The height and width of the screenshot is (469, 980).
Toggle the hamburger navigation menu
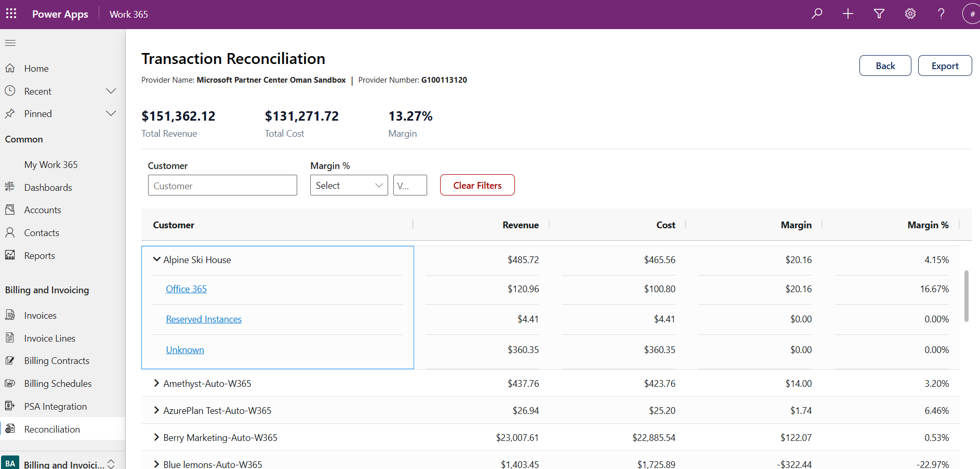pyautogui.click(x=10, y=43)
